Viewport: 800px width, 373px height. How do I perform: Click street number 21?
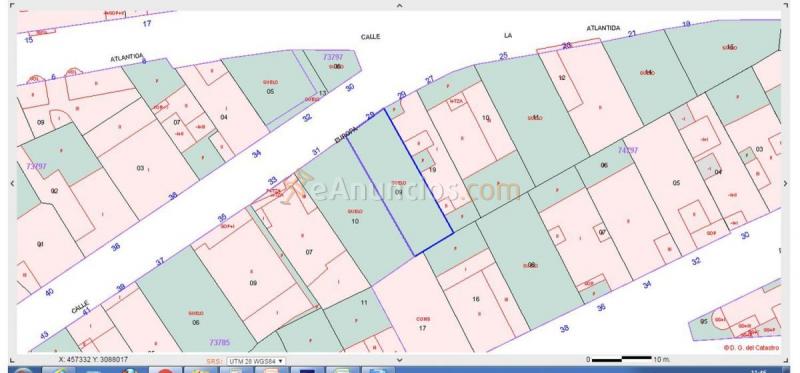(632, 34)
